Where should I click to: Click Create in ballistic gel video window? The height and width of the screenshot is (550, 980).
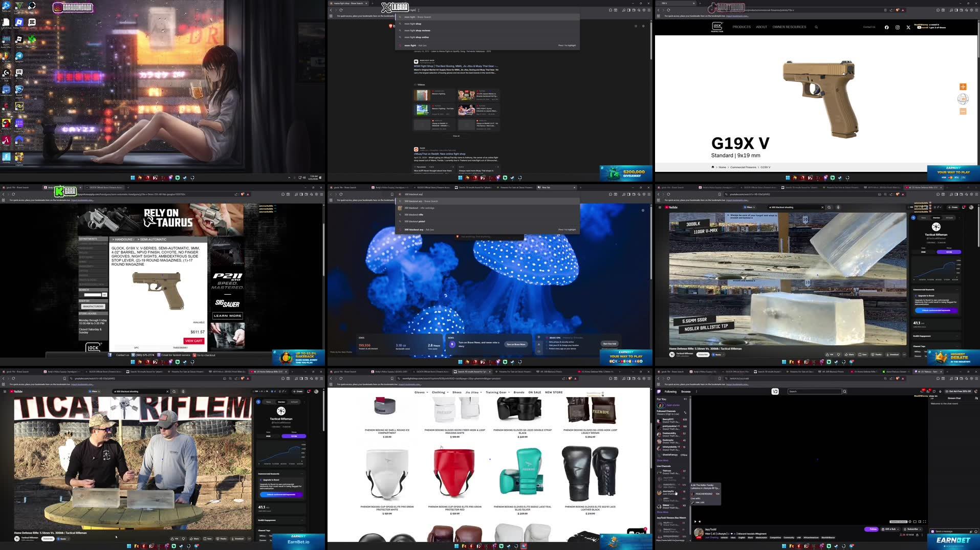pos(952,207)
